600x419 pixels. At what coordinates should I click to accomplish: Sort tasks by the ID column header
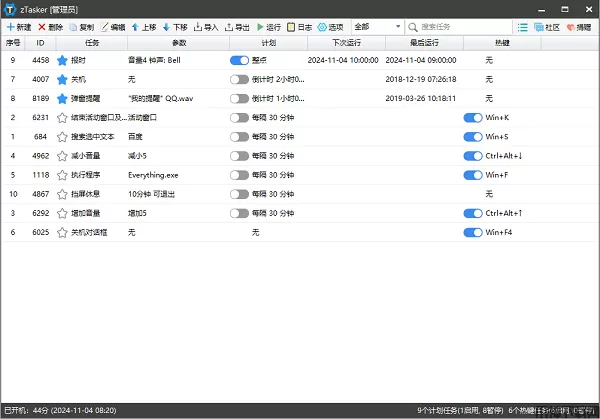pos(40,44)
